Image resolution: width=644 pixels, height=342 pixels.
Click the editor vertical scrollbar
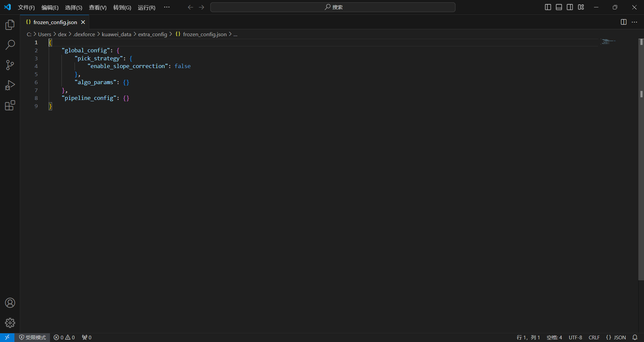641,151
